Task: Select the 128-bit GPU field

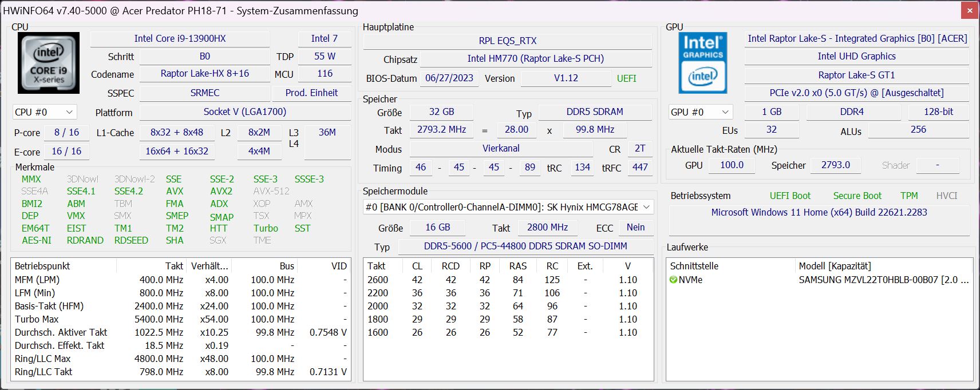Action: click(x=938, y=112)
